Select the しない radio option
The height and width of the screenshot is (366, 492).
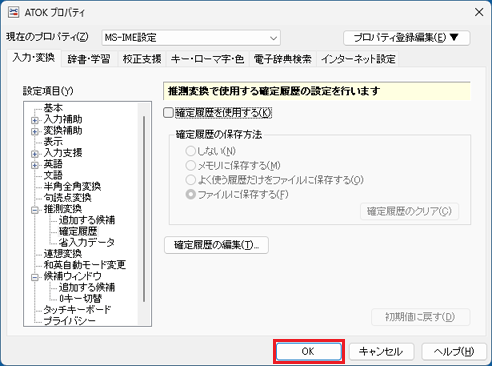click(190, 151)
